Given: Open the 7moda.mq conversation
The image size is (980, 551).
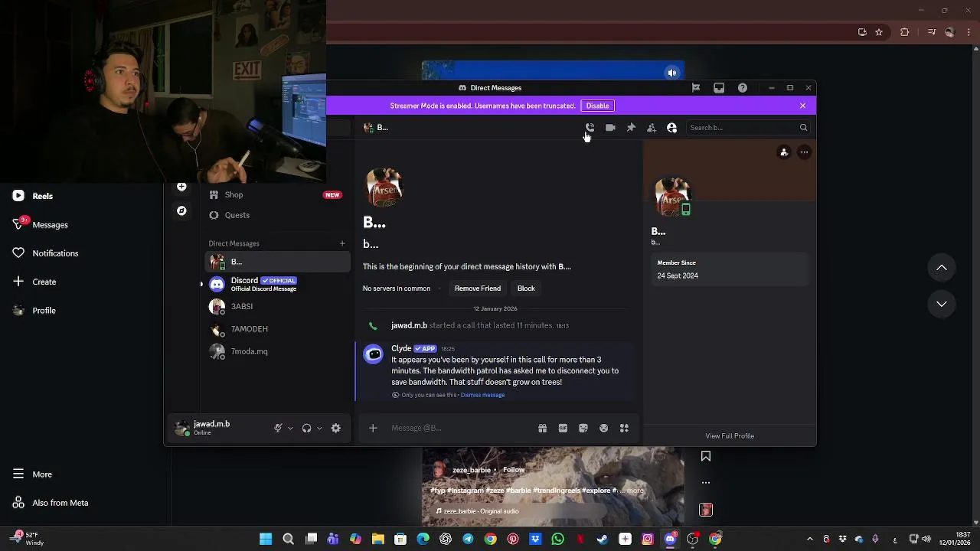Looking at the screenshot, I should pyautogui.click(x=277, y=351).
